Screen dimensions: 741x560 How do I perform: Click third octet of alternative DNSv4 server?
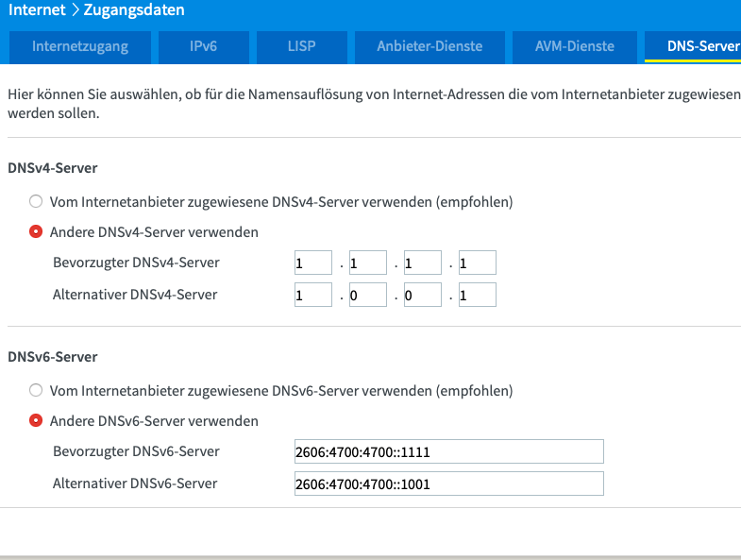click(423, 295)
